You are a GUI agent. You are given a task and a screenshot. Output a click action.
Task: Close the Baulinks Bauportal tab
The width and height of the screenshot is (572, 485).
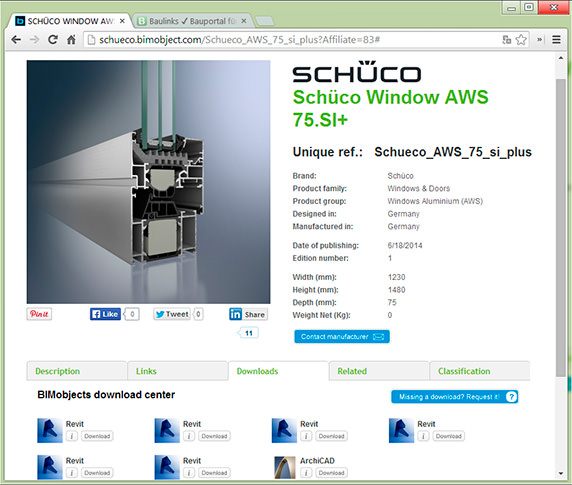click(244, 21)
